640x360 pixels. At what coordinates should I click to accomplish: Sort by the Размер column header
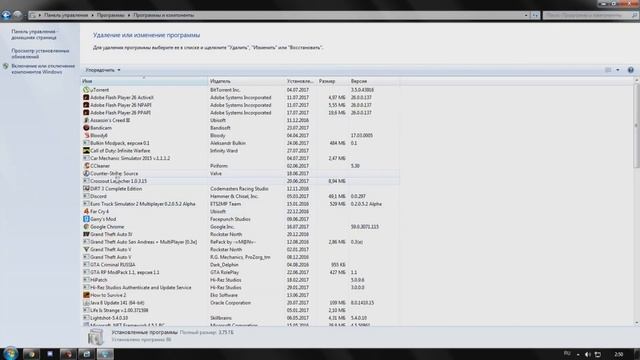tap(333, 81)
